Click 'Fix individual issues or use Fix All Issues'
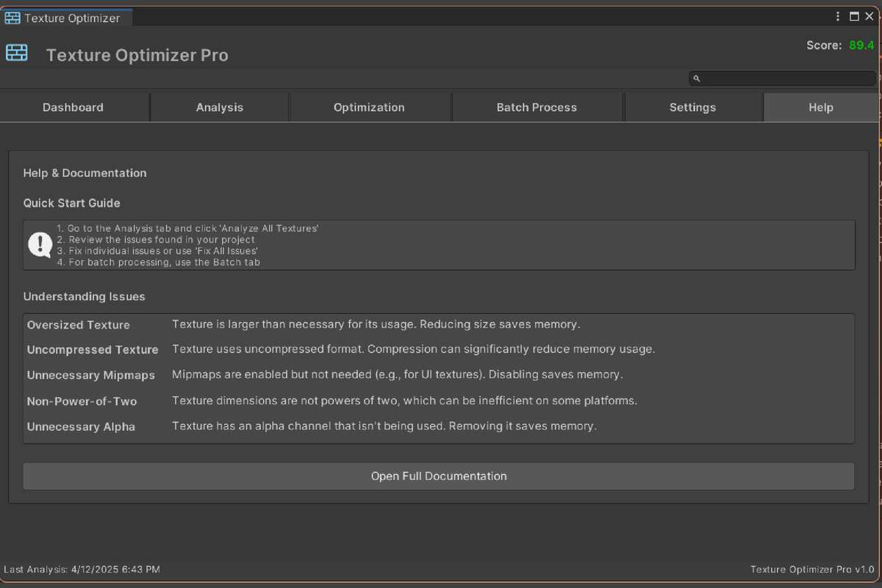The height and width of the screenshot is (588, 882). tap(157, 251)
